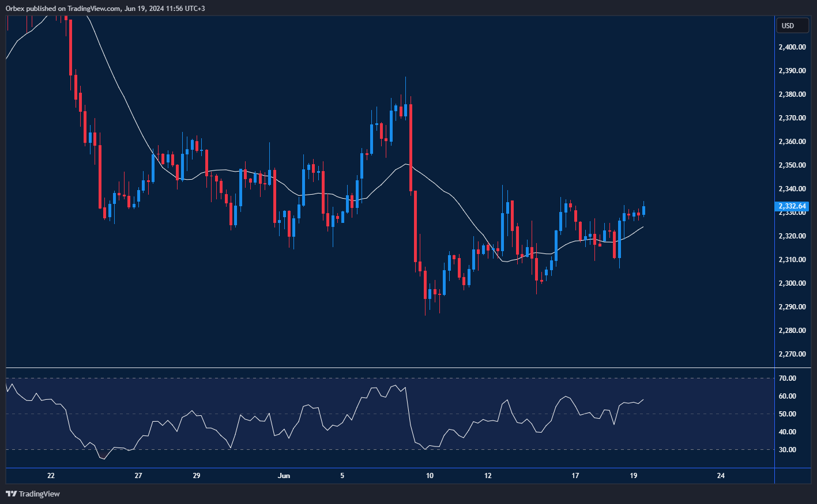The image size is (817, 504).
Task: Choose date 5 on the time axis
Action: pos(342,476)
